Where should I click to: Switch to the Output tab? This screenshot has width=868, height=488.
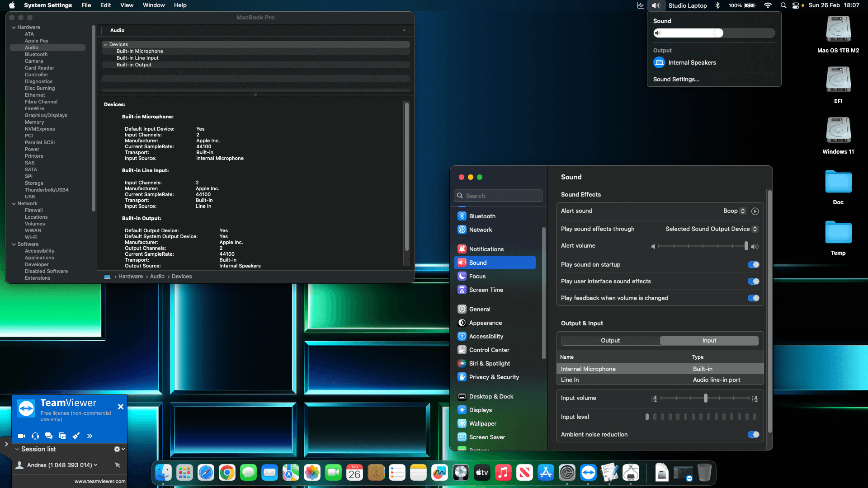pyautogui.click(x=610, y=341)
